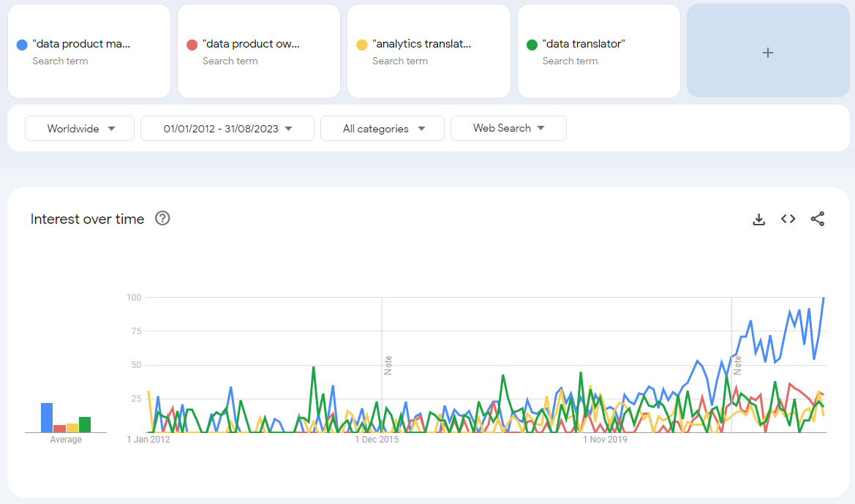Click the "1 Nov 2019" axis label
This screenshot has height=504, width=855.
[x=606, y=440]
